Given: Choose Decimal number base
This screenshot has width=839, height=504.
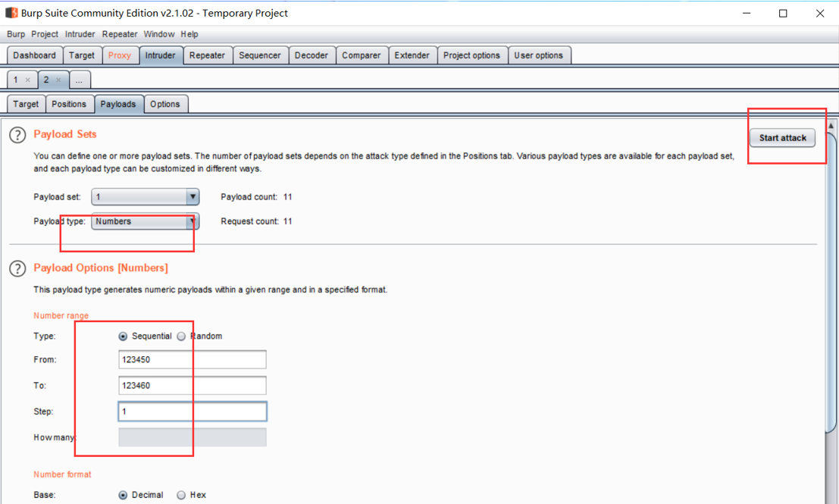Looking at the screenshot, I should coord(123,496).
